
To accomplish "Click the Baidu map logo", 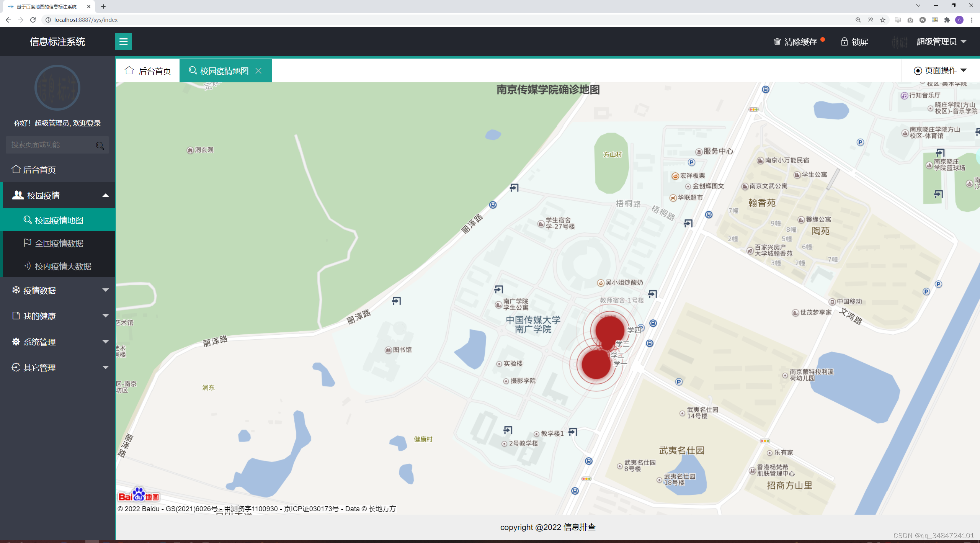I will pos(139,495).
